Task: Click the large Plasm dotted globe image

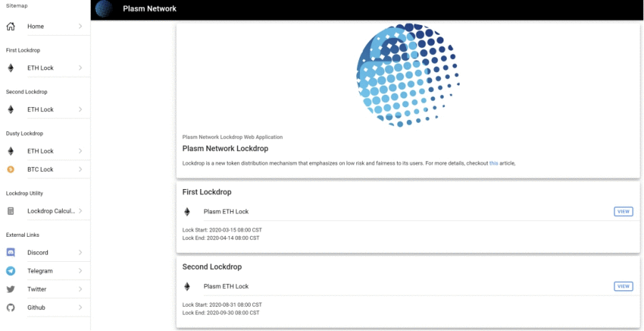Action: (x=408, y=75)
